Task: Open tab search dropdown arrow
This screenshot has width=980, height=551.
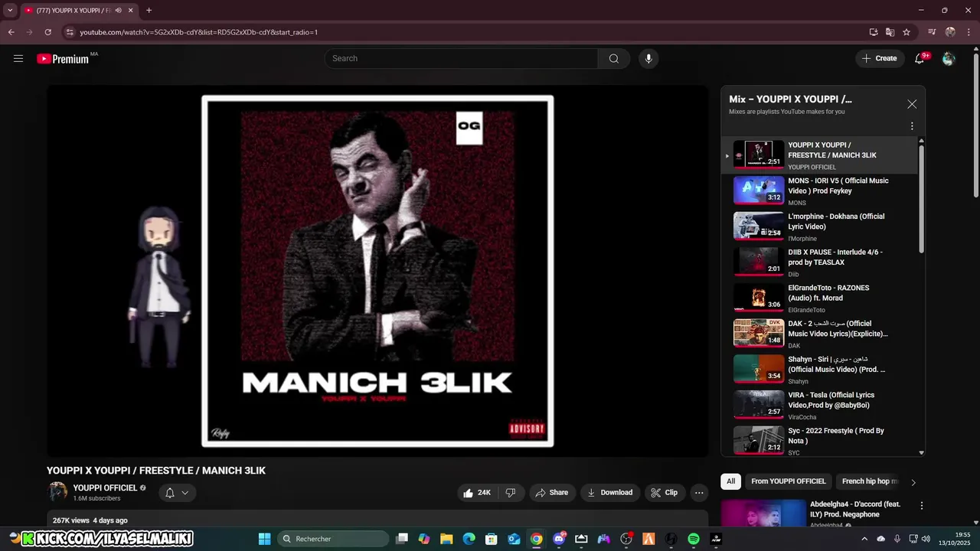Action: coord(10,11)
